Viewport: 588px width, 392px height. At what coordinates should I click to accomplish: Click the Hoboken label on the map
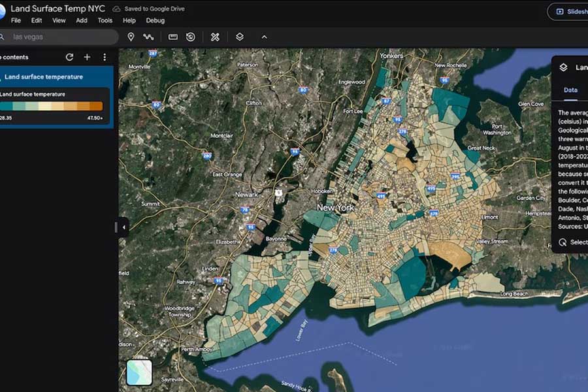321,191
